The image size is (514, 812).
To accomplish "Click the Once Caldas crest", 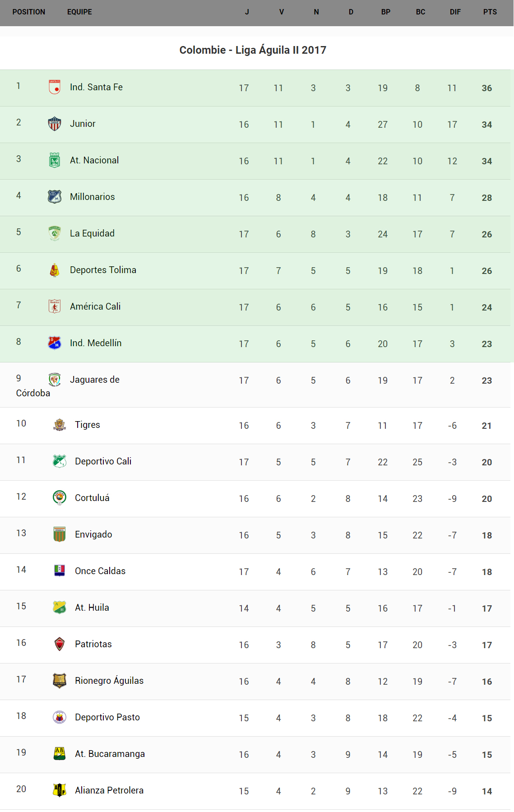I will (60, 571).
